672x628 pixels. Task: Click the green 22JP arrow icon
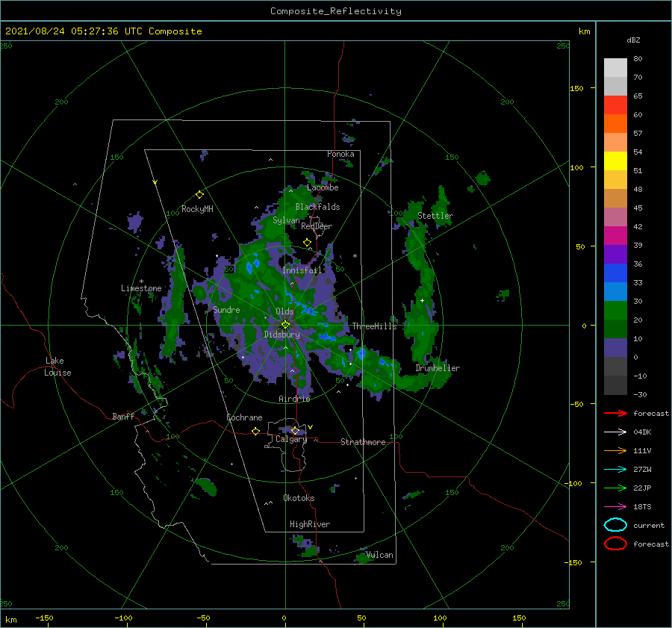[615, 488]
